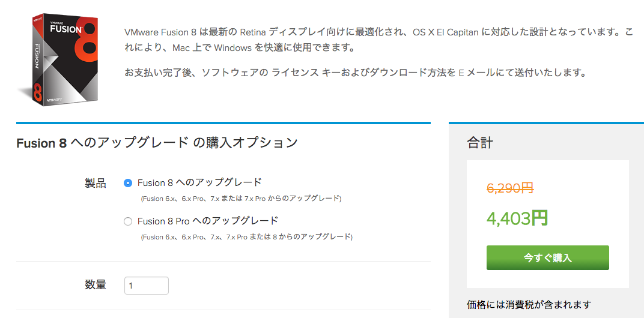Select the Fusion 8 Pro へのアップグレード radio button

click(127, 221)
